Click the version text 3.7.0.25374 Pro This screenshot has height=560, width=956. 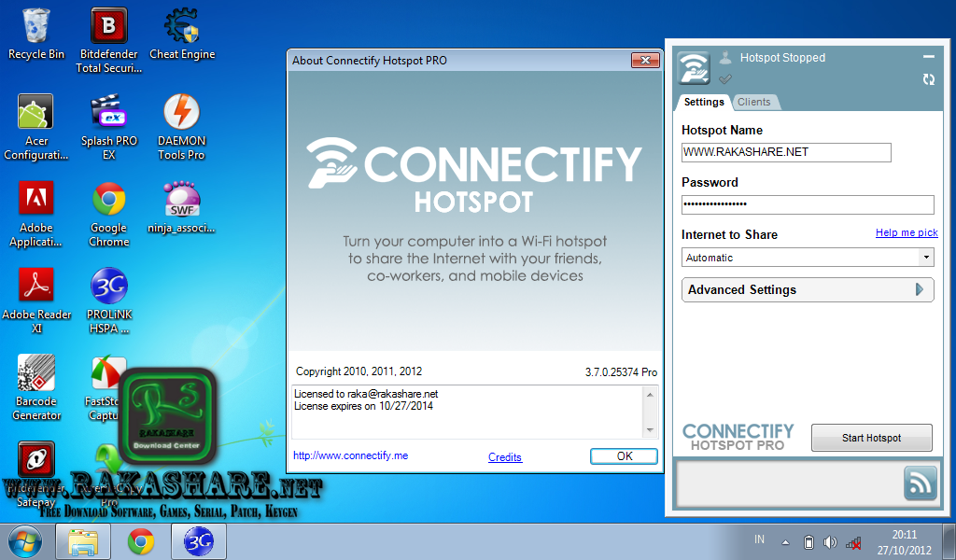621,371
